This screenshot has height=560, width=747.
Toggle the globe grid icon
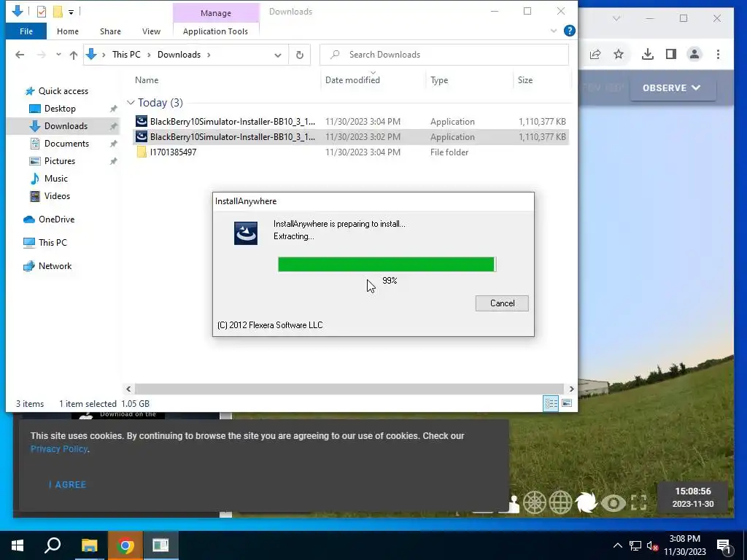pyautogui.click(x=560, y=503)
